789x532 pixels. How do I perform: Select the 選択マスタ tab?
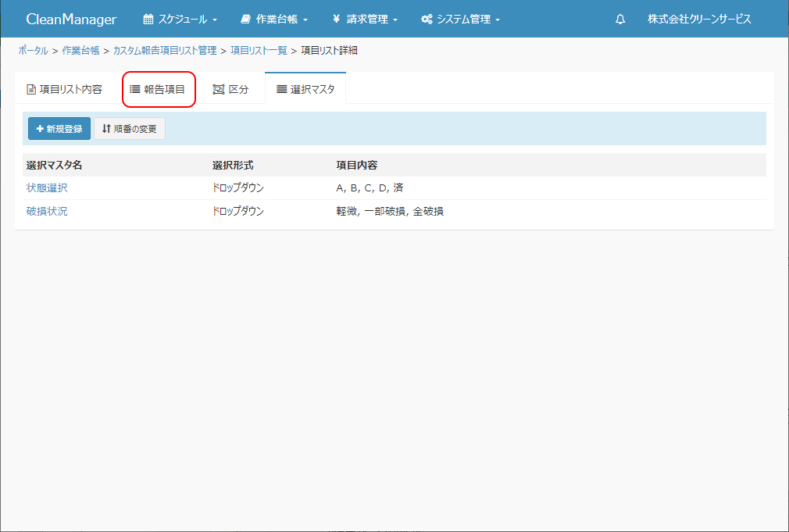pos(305,89)
